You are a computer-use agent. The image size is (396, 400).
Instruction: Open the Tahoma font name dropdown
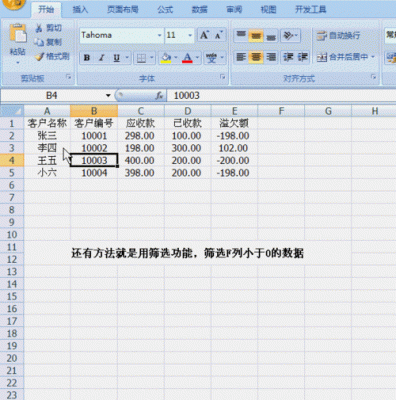click(159, 35)
